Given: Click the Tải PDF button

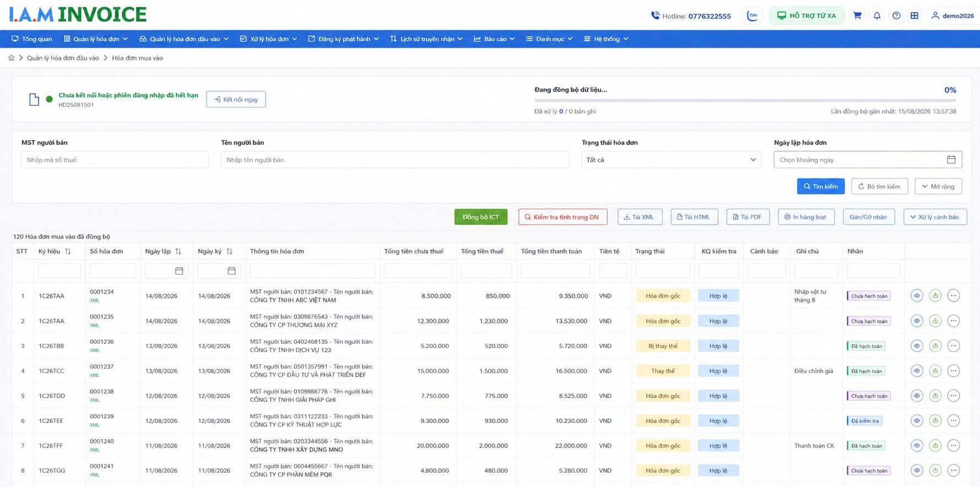Looking at the screenshot, I should (748, 217).
